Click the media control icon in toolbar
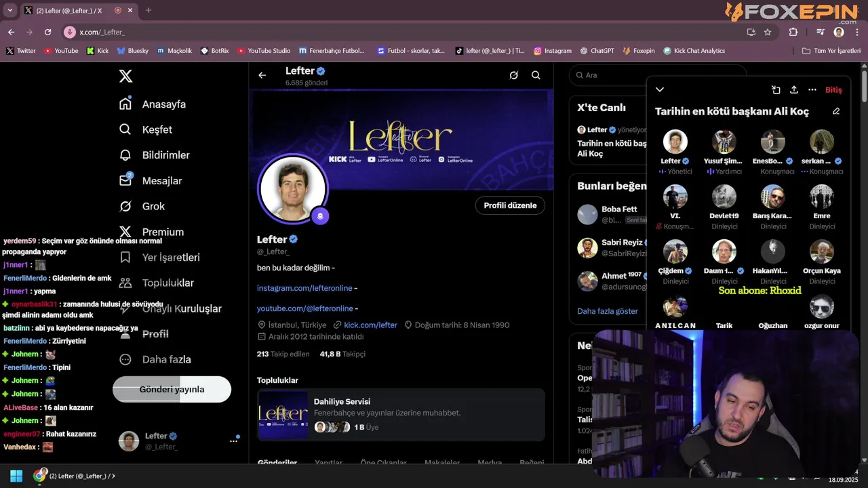 (821, 32)
